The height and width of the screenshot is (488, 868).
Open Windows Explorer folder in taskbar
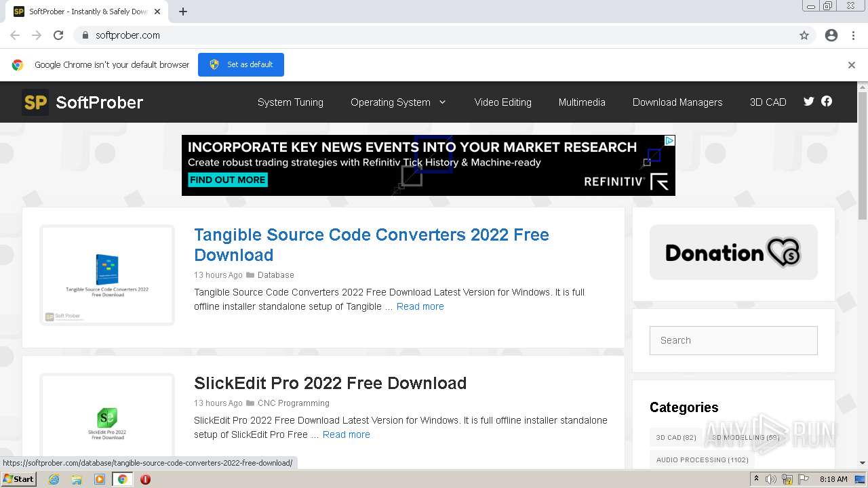click(77, 479)
